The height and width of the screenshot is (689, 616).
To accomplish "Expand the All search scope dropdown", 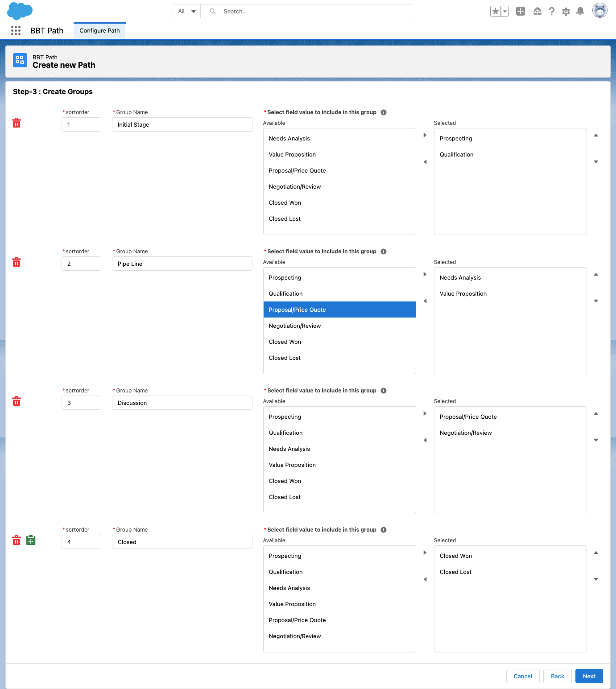I will [187, 11].
